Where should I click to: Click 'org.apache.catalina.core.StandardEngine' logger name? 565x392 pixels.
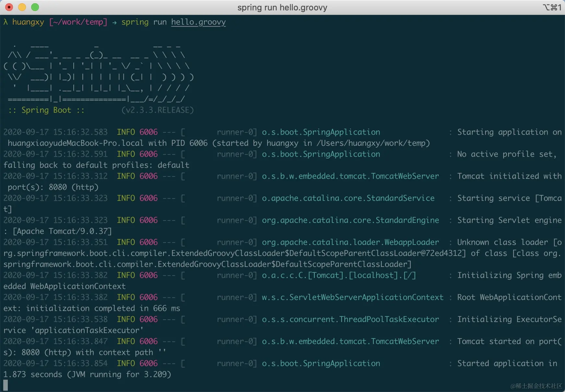click(x=351, y=220)
